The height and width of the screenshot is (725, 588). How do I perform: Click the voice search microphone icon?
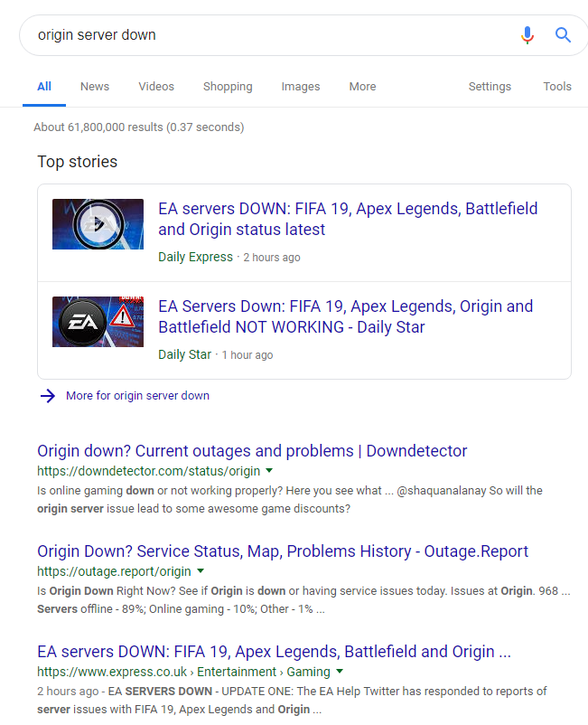(527, 35)
